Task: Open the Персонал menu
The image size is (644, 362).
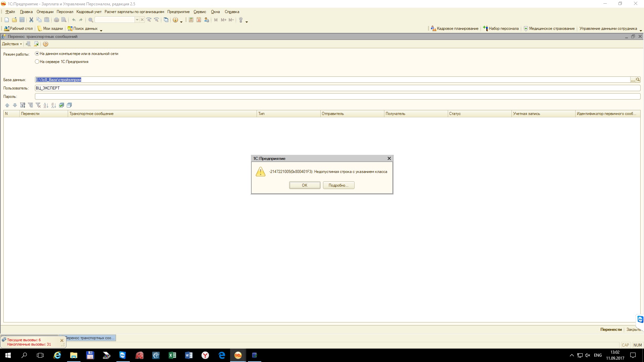Action: (x=65, y=12)
